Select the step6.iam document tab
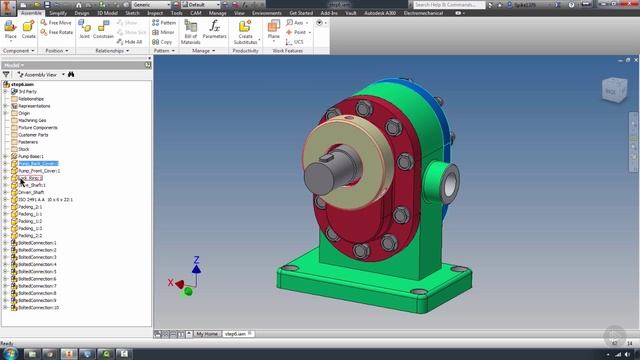 click(x=238, y=334)
